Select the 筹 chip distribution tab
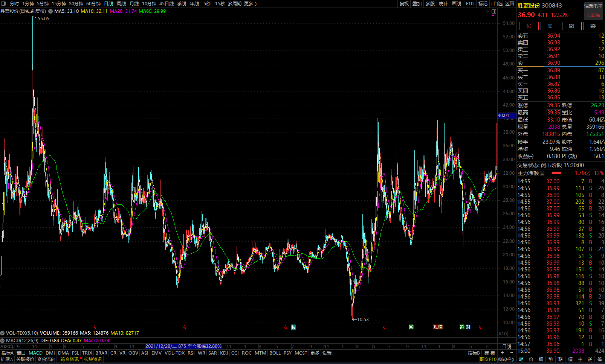 pos(600,359)
